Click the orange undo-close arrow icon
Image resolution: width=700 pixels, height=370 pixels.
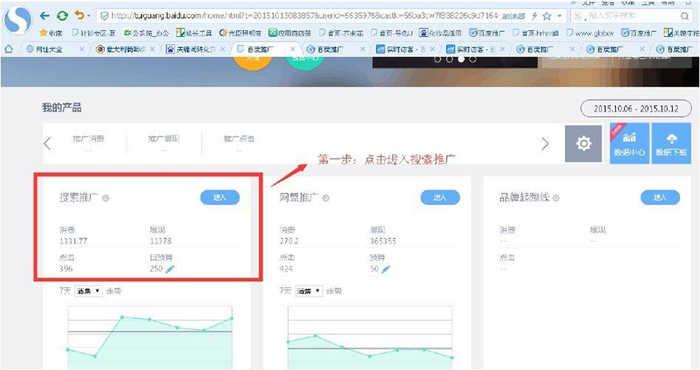pyautogui.click(x=79, y=15)
